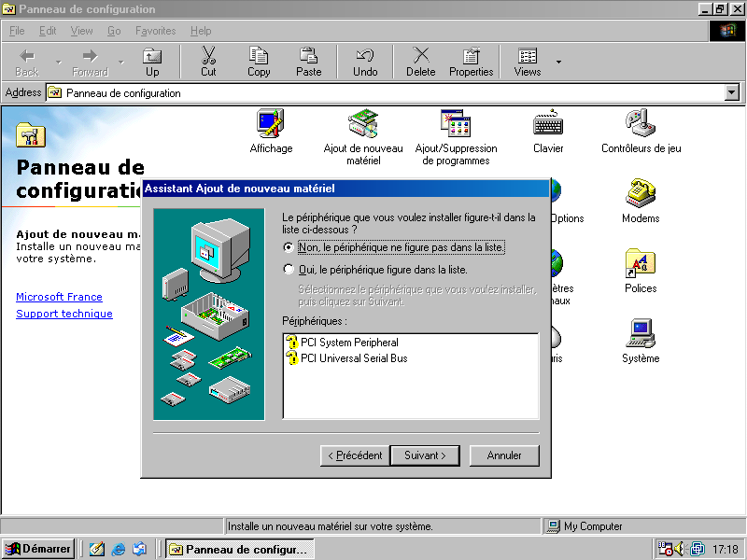747x560 pixels.
Task: Select PCI Universal Serial Bus in list
Action: pyautogui.click(x=346, y=358)
